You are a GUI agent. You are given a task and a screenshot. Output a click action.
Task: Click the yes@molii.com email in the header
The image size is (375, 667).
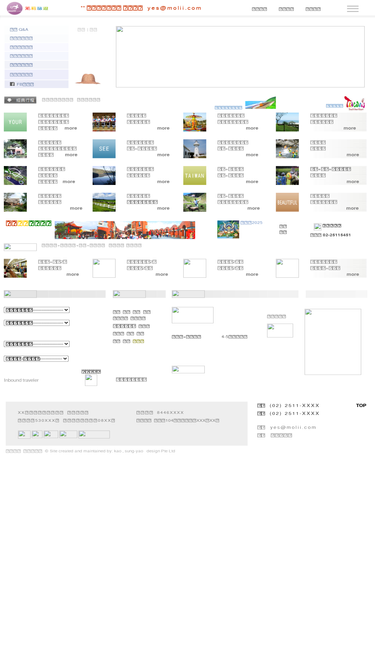[x=174, y=8]
